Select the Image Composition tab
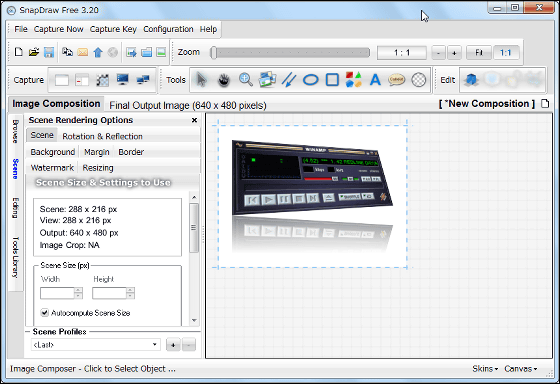 pos(56,104)
